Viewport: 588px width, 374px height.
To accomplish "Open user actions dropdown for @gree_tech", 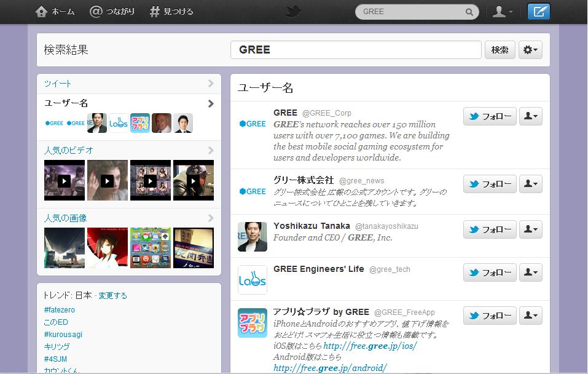I will (x=531, y=273).
